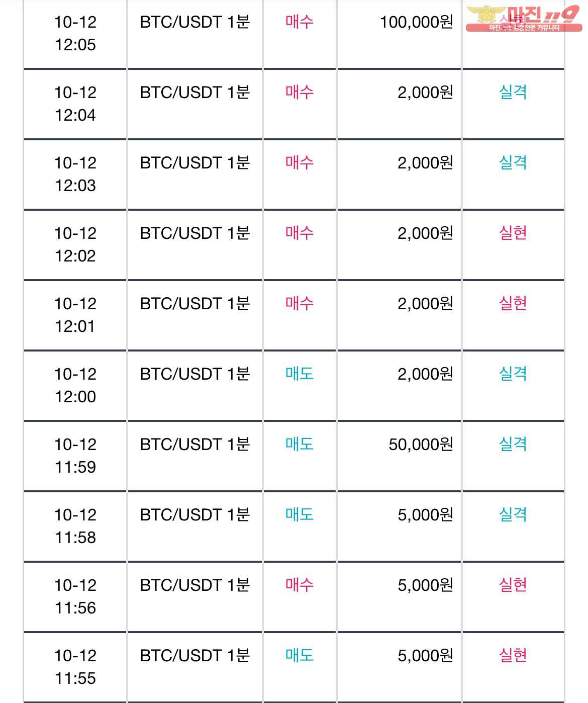Select the 매도 label in the 11:55 row
The height and width of the screenshot is (703, 588).
coord(300,655)
